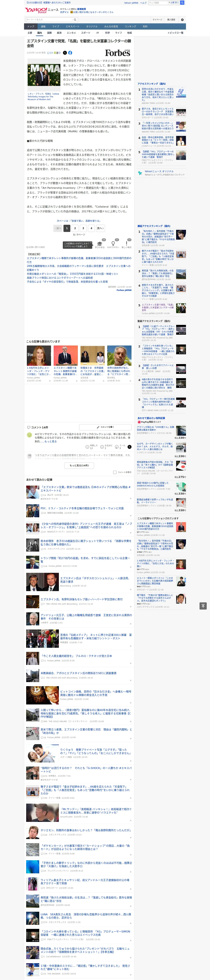Open the 'スポーツ' category tab
The image size is (210, 980).
[x=85, y=33]
